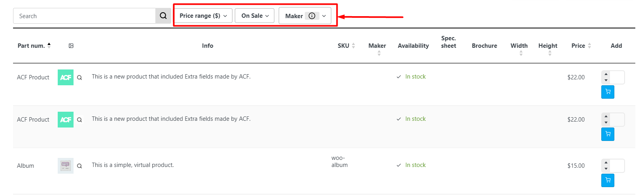Viewport: 644px width, 195px height.
Task: Click quantity box in first ACF Product row
Action: pyautogui.click(x=617, y=77)
